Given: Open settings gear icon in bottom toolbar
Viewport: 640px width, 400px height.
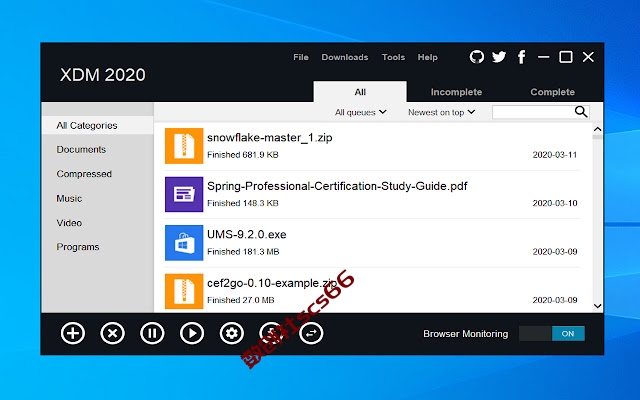Looking at the screenshot, I should point(231,333).
